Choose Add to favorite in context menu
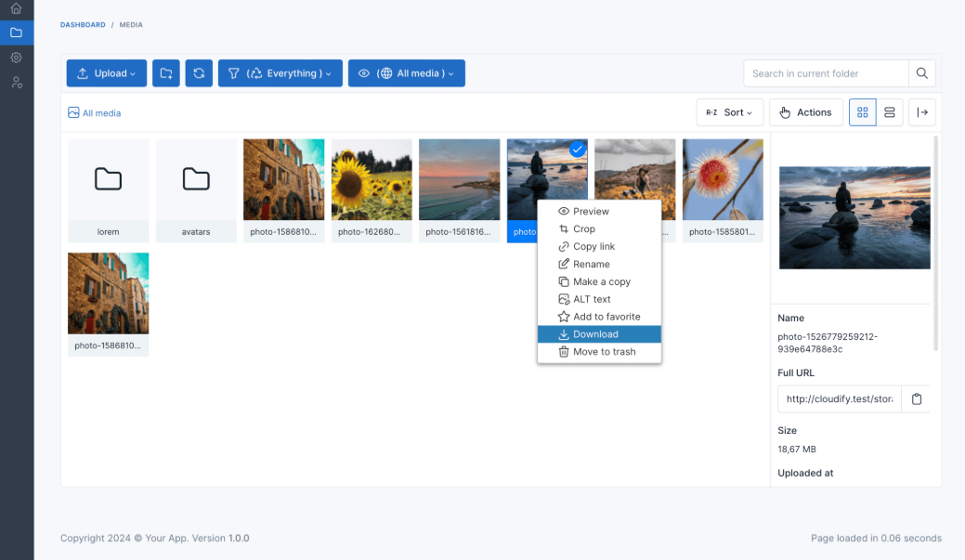This screenshot has width=965, height=560. [x=599, y=317]
